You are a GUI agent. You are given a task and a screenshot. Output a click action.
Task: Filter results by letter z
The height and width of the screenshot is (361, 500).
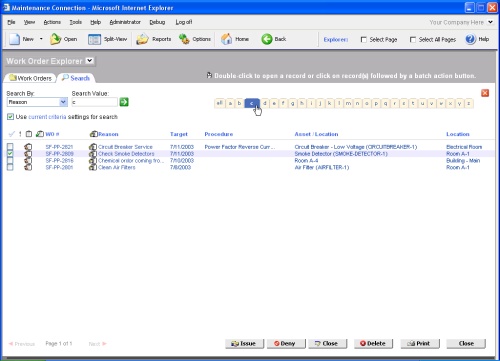(469, 103)
